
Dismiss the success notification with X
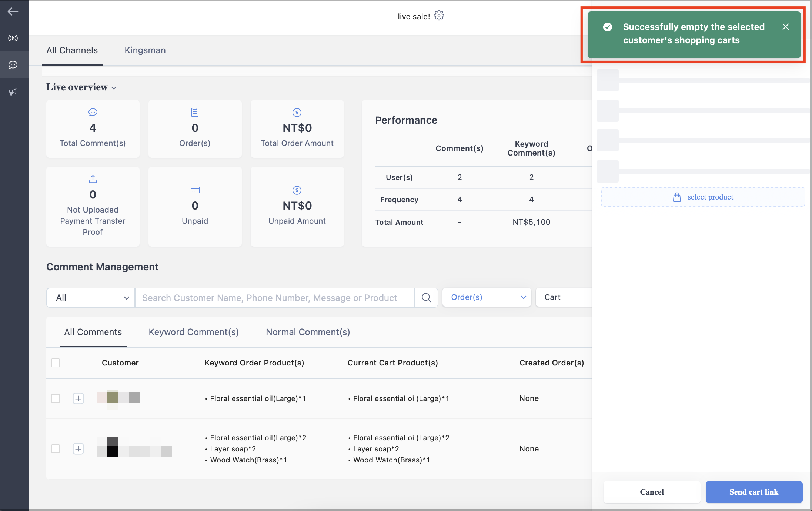click(x=786, y=27)
